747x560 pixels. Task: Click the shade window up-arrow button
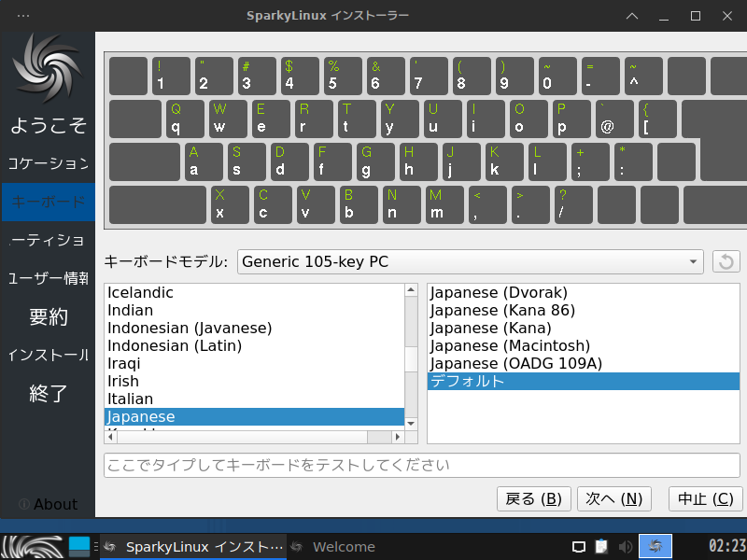coord(632,16)
